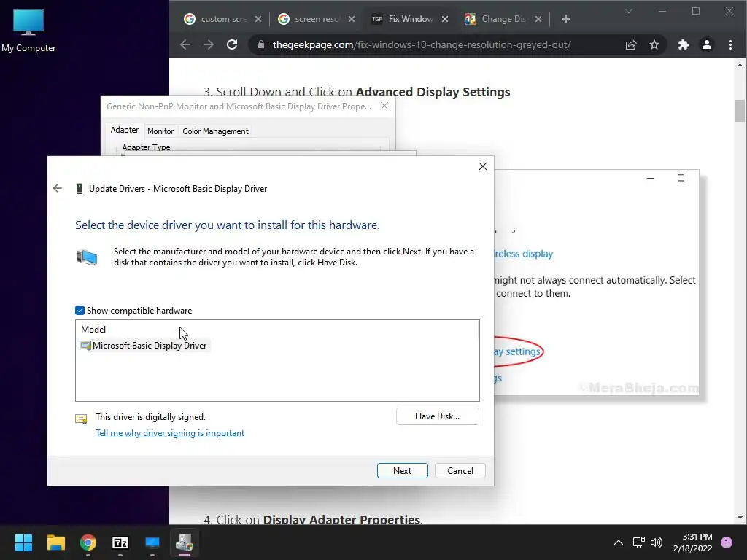Open the monitor app in taskbar
This screenshot has width=747, height=560.
pyautogui.click(x=152, y=542)
